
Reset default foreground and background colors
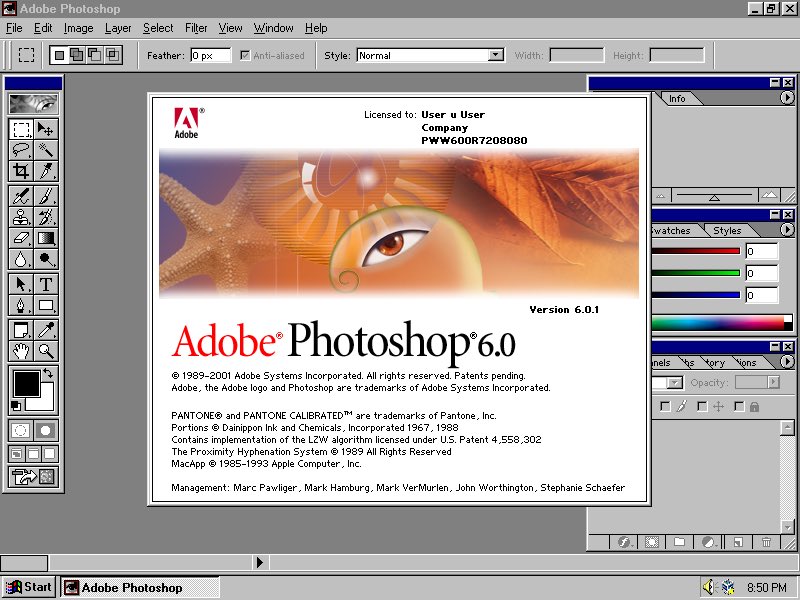pos(16,406)
